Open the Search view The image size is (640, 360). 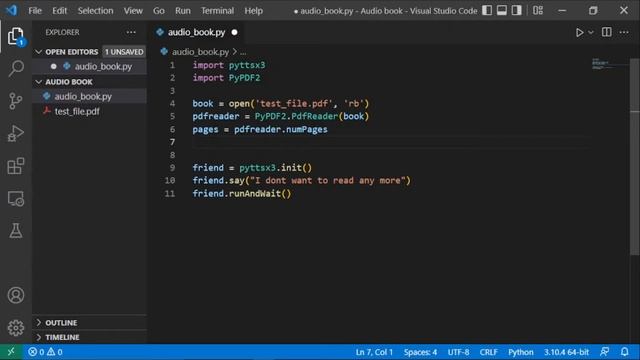[16, 68]
